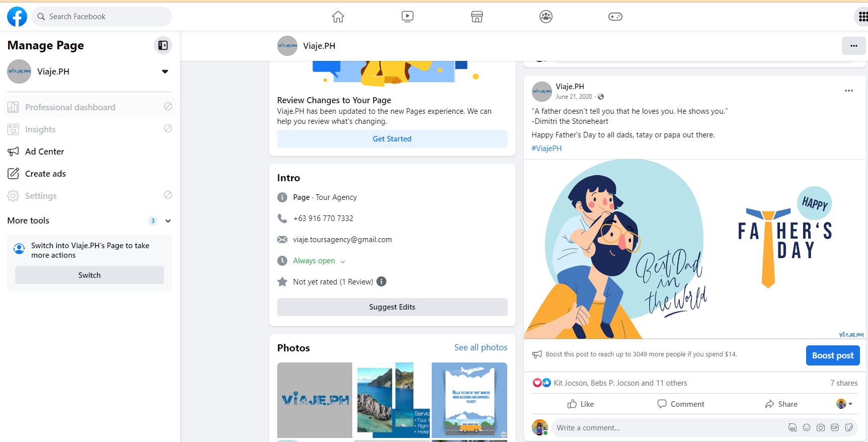
Task: Open the Watch video icon
Action: point(408,17)
